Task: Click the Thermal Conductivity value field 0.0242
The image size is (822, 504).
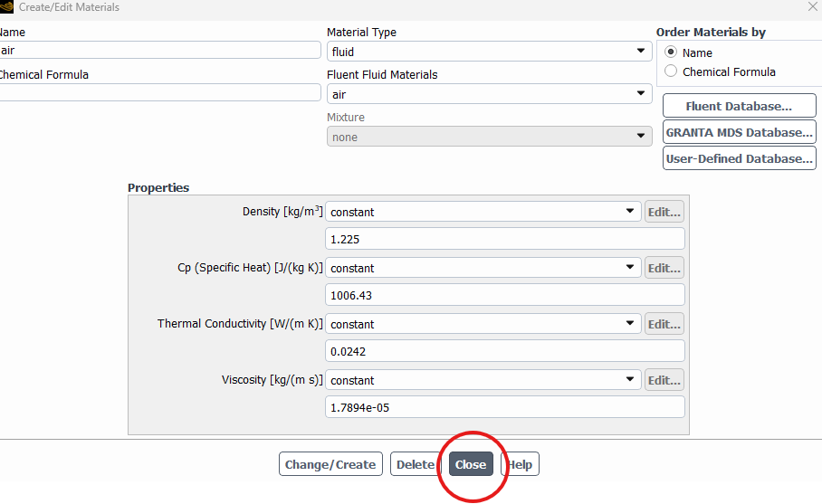Action: tap(505, 351)
